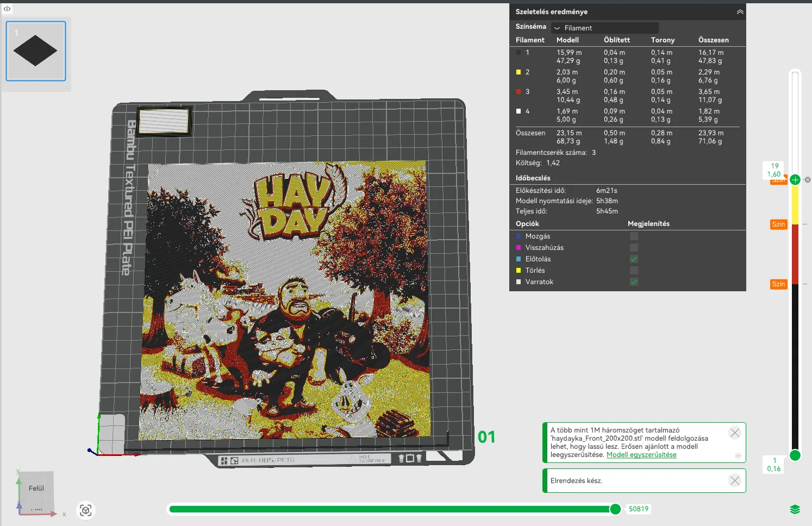812x526 pixels.
Task: Click the Szín marker at the black section
Action: point(778,284)
